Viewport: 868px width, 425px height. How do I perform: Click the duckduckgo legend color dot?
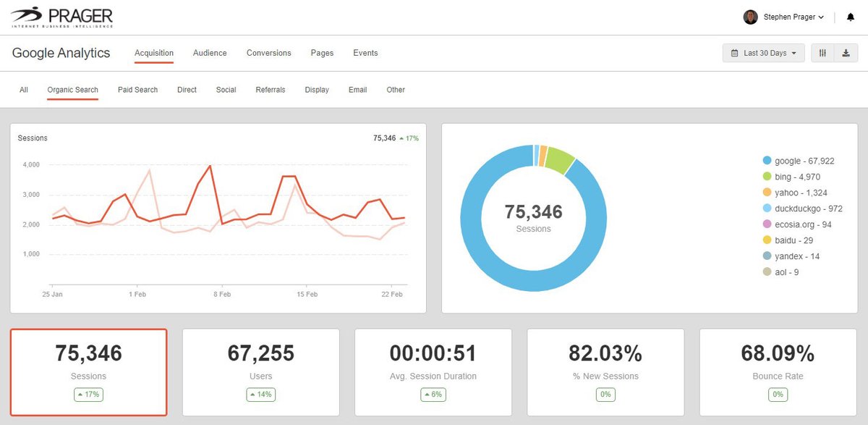(x=767, y=209)
